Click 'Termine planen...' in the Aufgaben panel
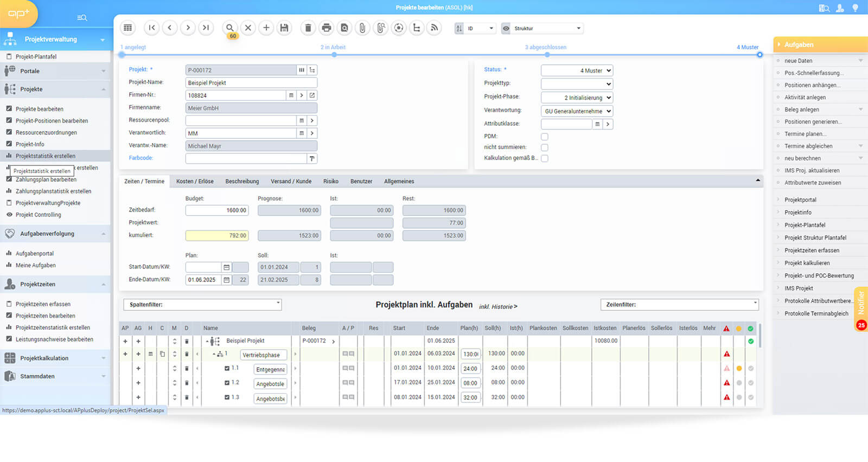Image resolution: width=868 pixels, height=462 pixels. click(x=806, y=134)
